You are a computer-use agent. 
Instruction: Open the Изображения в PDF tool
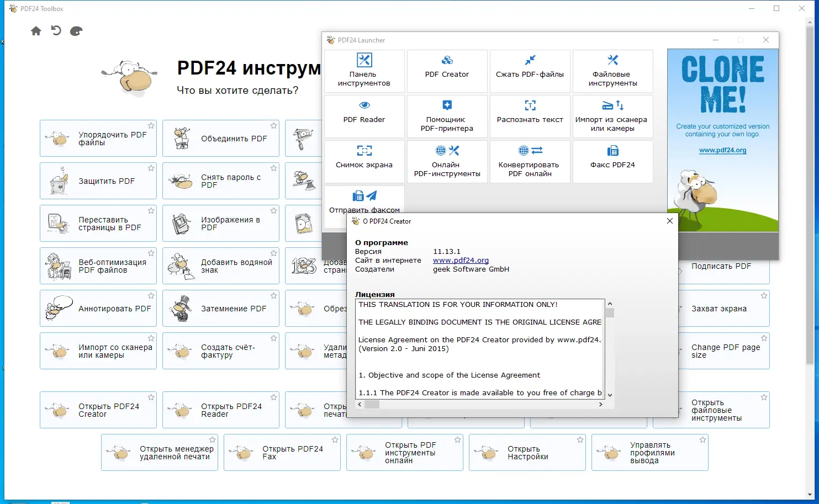(x=221, y=224)
